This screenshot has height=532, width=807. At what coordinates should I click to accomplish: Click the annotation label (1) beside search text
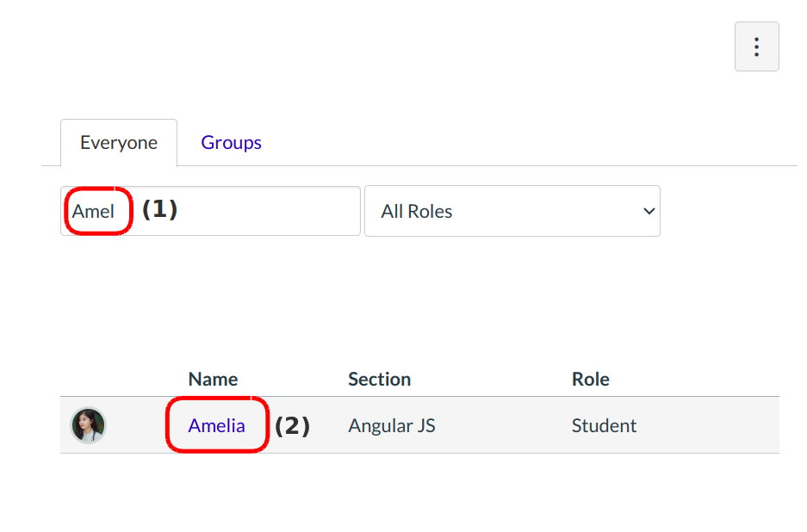159,209
